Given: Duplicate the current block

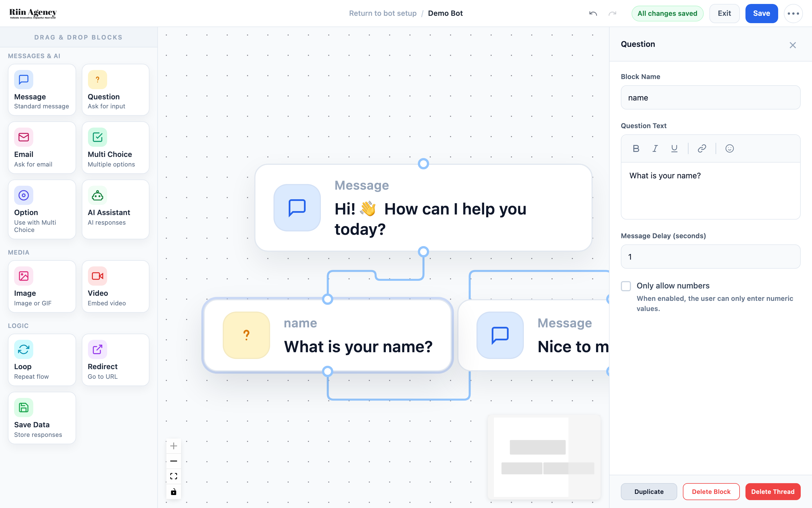Looking at the screenshot, I should (648, 492).
